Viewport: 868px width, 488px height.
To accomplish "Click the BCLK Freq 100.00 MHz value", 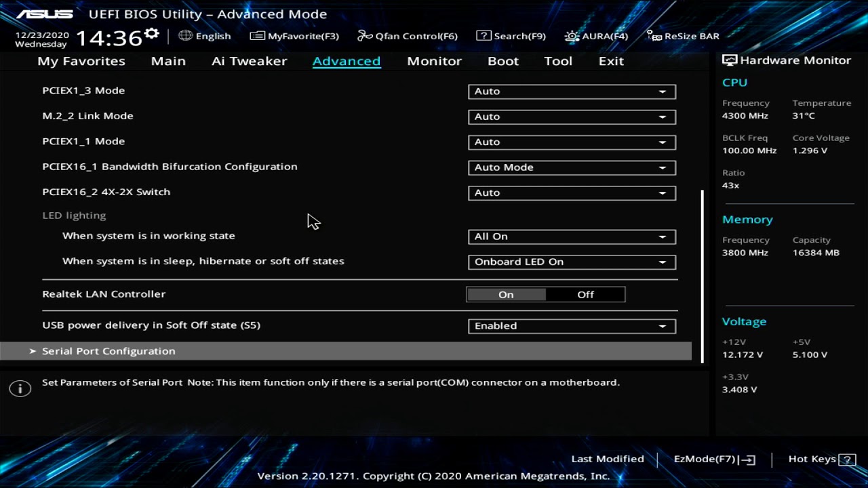I will pos(749,150).
